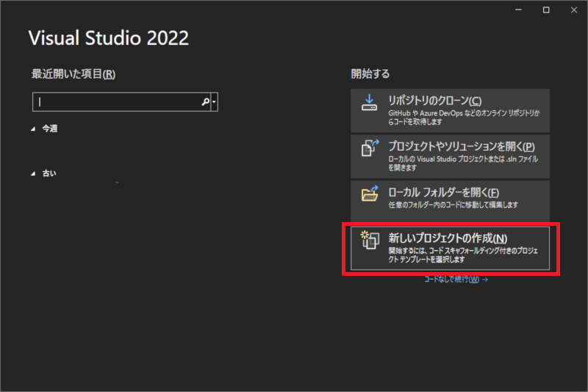Click the 最近開いた項目(R) heading
588x392 pixels.
click(73, 74)
